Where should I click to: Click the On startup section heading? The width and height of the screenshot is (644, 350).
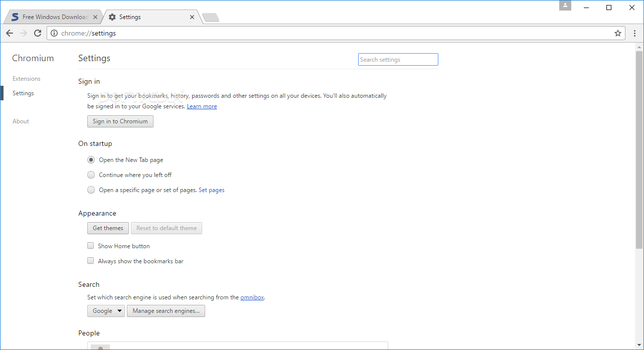95,143
